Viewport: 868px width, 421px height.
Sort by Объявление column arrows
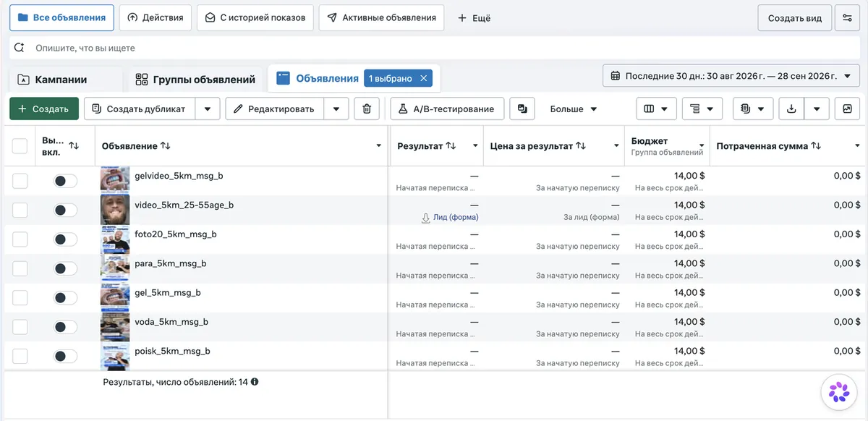[x=166, y=145]
